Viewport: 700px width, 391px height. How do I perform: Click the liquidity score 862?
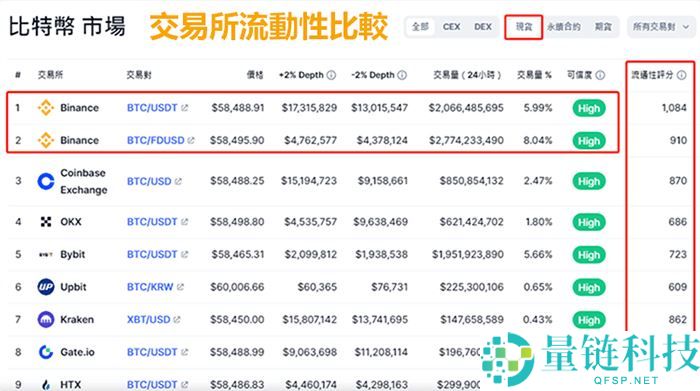click(678, 320)
